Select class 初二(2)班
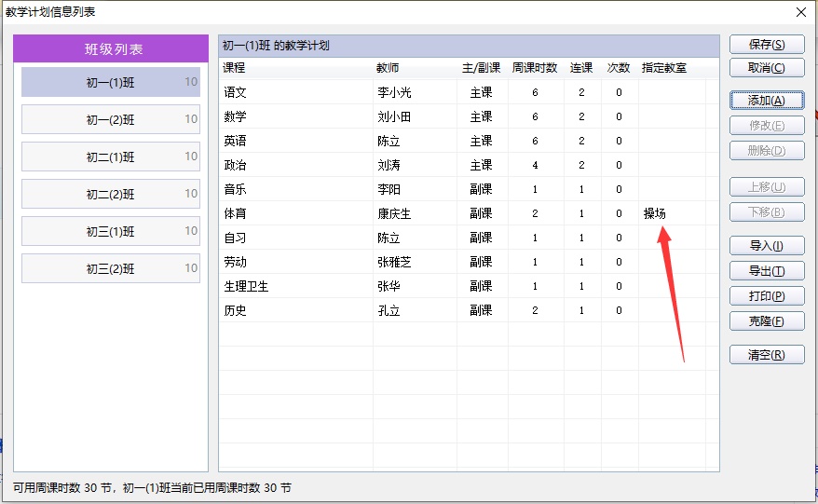Screen dimensions: 818x504 pos(111,194)
